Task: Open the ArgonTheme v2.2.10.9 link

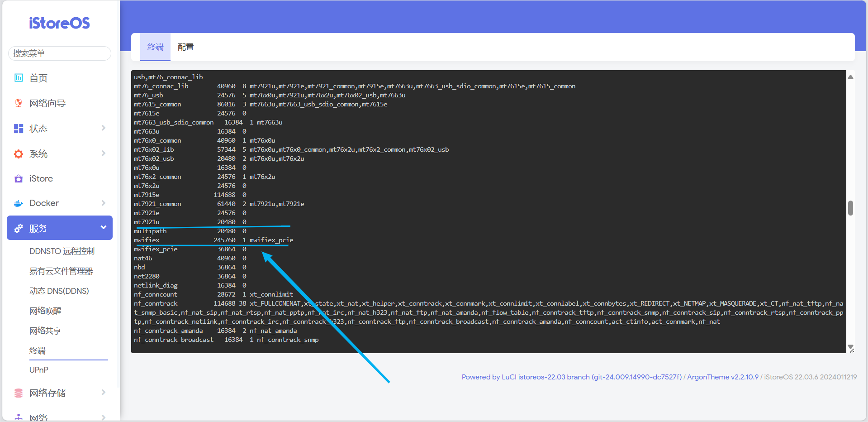Action: coord(723,377)
